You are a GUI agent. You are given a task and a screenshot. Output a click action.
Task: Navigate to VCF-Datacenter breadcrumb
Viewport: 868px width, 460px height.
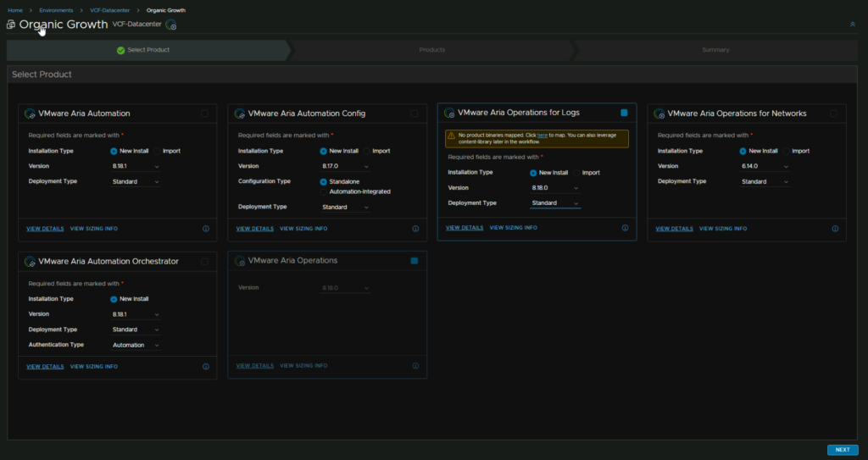(x=109, y=10)
